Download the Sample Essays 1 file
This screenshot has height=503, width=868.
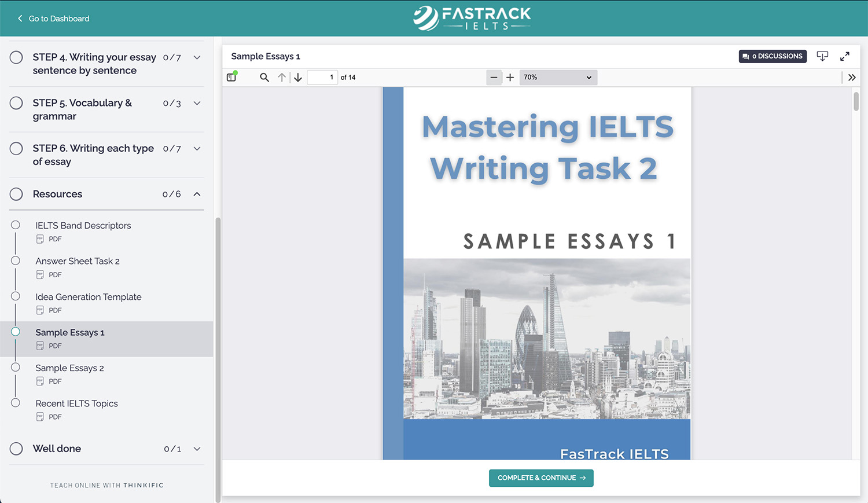[x=822, y=56]
